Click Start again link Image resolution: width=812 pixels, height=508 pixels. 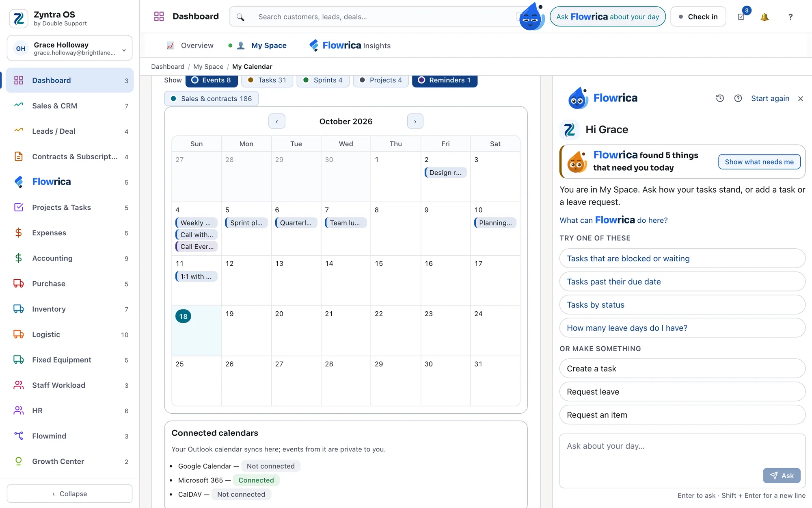coord(770,98)
